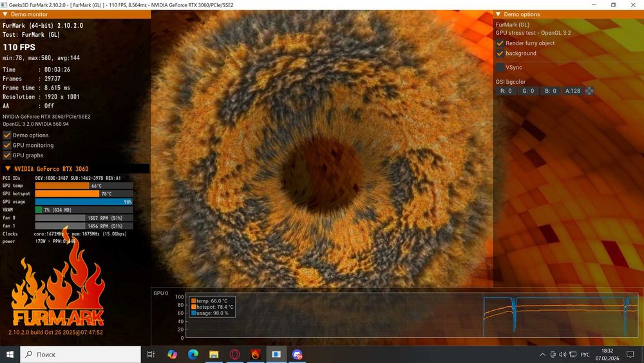
Task: Click the active blue window taskbar icon
Action: click(x=276, y=355)
